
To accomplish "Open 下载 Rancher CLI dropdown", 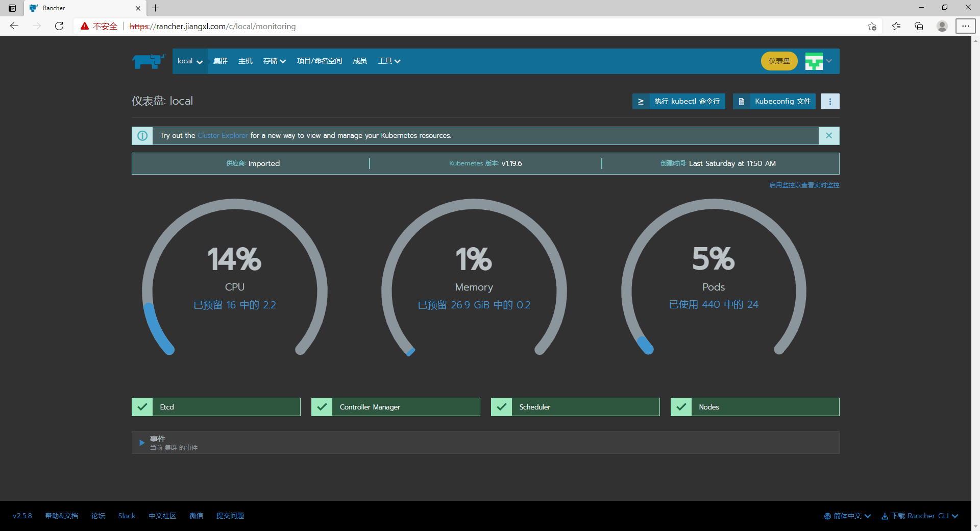I will tap(920, 516).
